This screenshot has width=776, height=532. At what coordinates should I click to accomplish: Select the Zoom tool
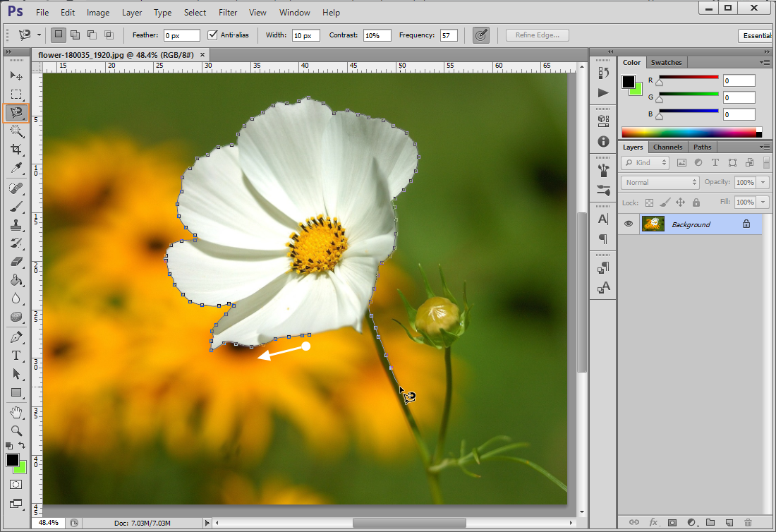16,430
